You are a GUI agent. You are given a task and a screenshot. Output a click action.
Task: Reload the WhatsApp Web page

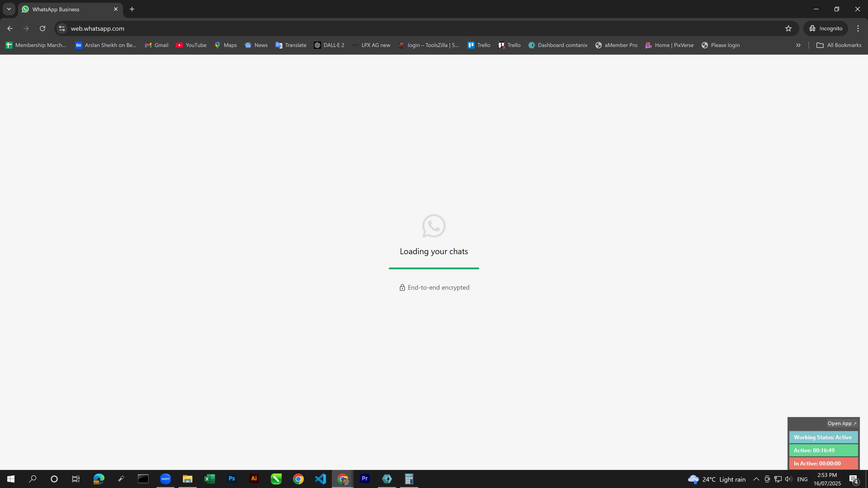pos(42,29)
